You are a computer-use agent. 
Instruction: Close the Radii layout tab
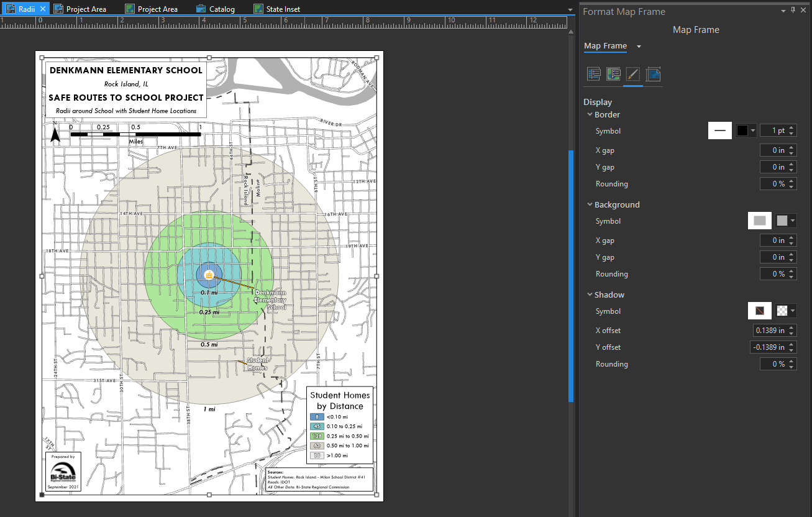(43, 9)
